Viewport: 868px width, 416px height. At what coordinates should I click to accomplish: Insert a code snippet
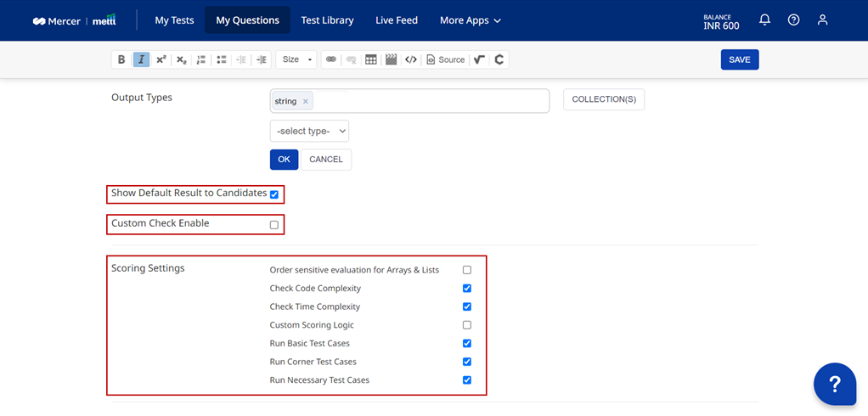click(x=411, y=59)
